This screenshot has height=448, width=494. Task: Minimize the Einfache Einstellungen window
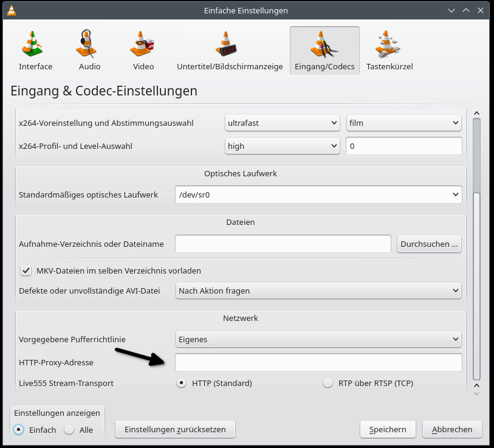click(x=451, y=10)
